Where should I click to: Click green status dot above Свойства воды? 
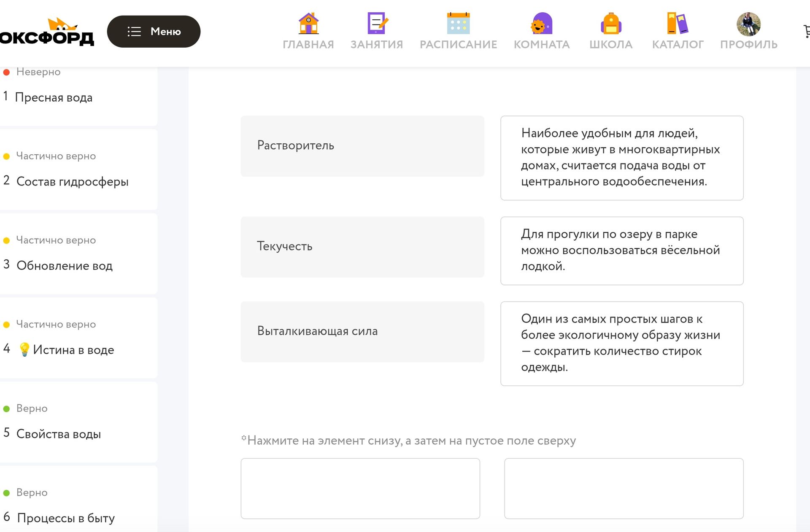point(6,409)
